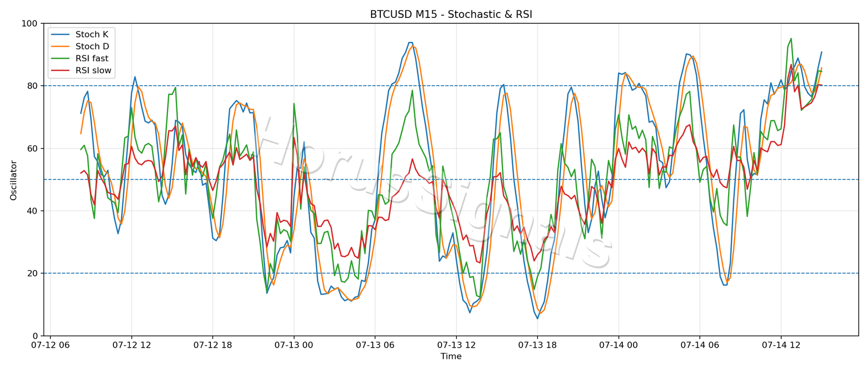
Task: Click the y-axis tick value 100
Action: (x=30, y=24)
